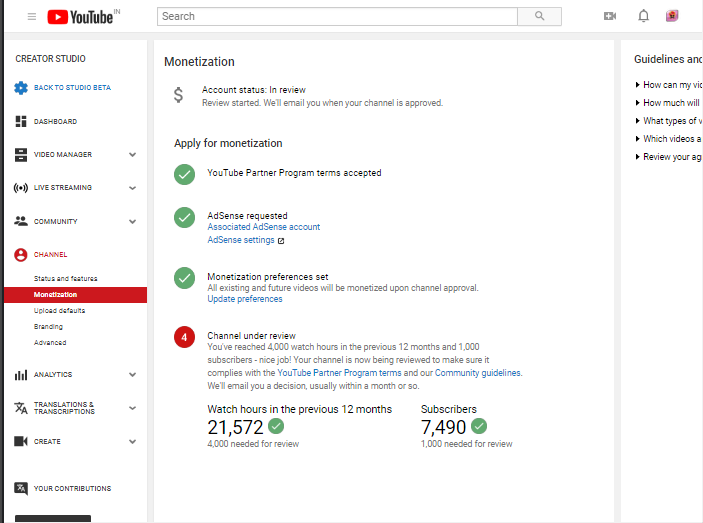Viewport: 703px width, 523px height.
Task: Click the 'Account status: In review' text
Action: 254,90
